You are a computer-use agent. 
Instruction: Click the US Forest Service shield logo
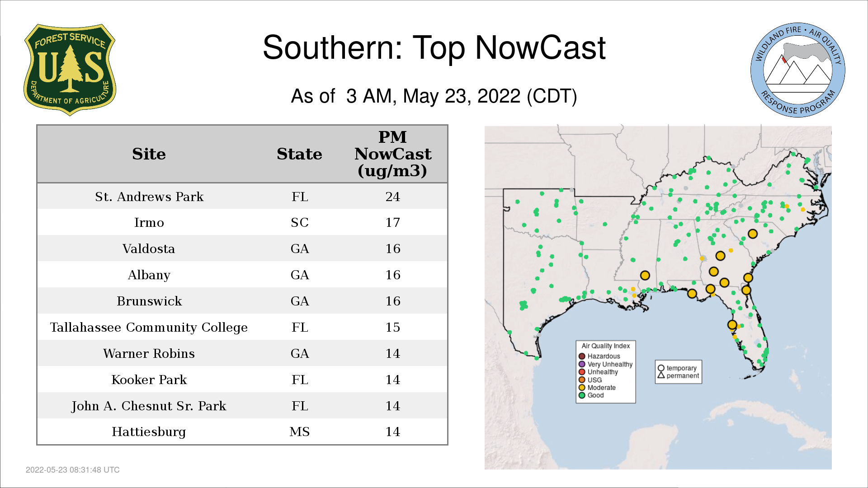point(70,70)
